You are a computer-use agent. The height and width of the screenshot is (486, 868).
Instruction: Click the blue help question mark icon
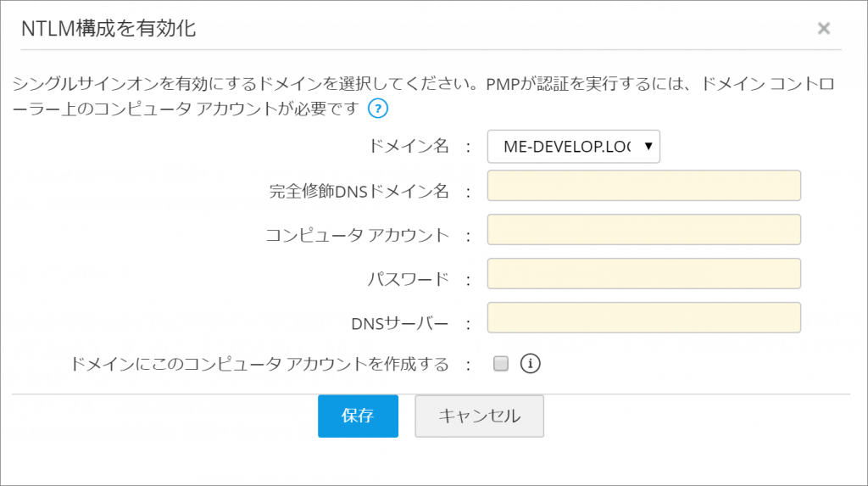coord(377,109)
